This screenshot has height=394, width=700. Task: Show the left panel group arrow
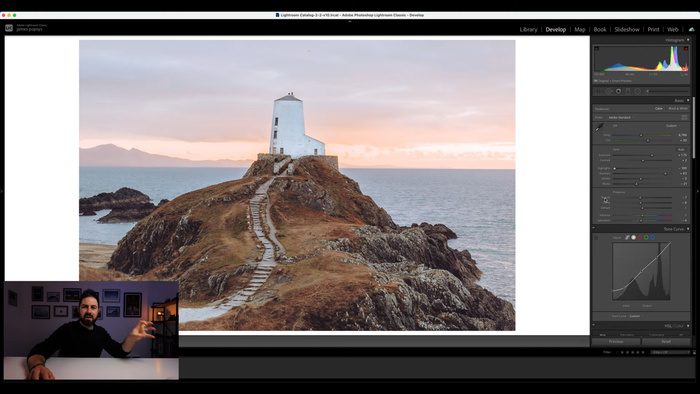click(x=2, y=191)
